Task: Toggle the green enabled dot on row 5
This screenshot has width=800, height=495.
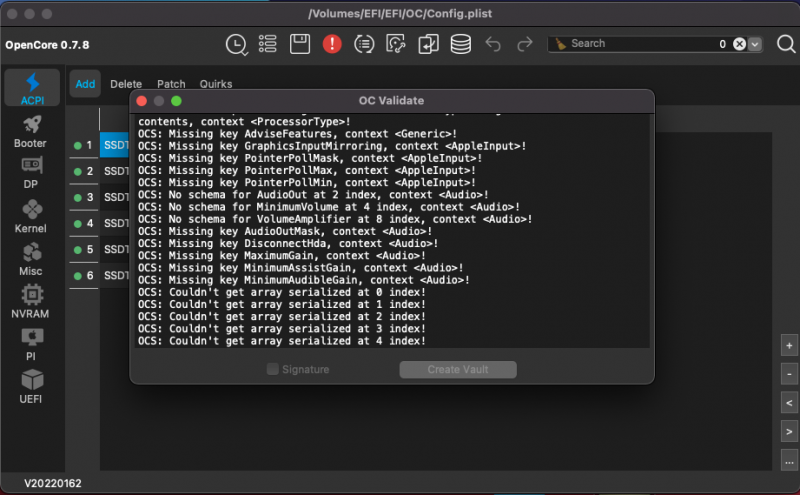Action: (x=78, y=250)
